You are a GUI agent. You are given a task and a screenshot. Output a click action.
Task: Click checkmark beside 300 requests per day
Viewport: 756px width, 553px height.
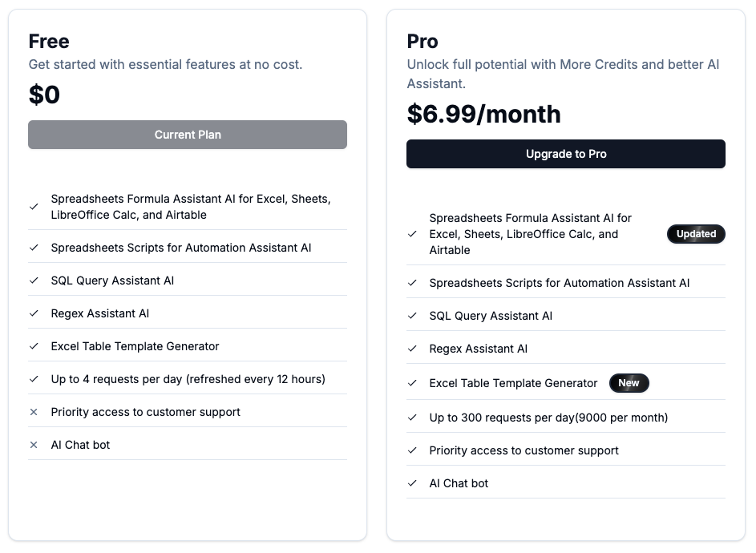[412, 418]
